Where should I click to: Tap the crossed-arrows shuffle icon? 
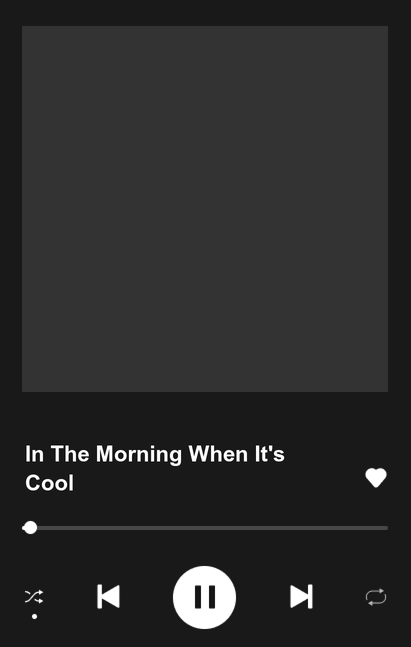(x=34, y=597)
